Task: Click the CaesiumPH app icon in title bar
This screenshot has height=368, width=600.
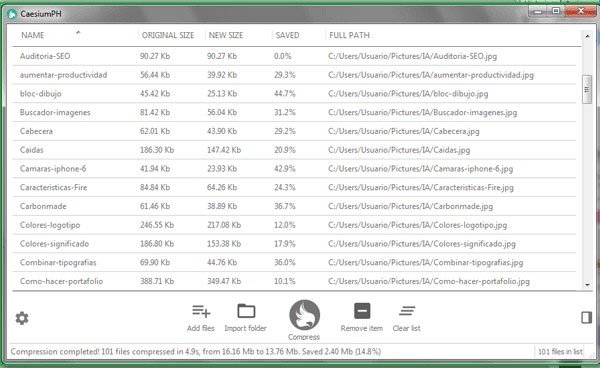Action: [12, 14]
